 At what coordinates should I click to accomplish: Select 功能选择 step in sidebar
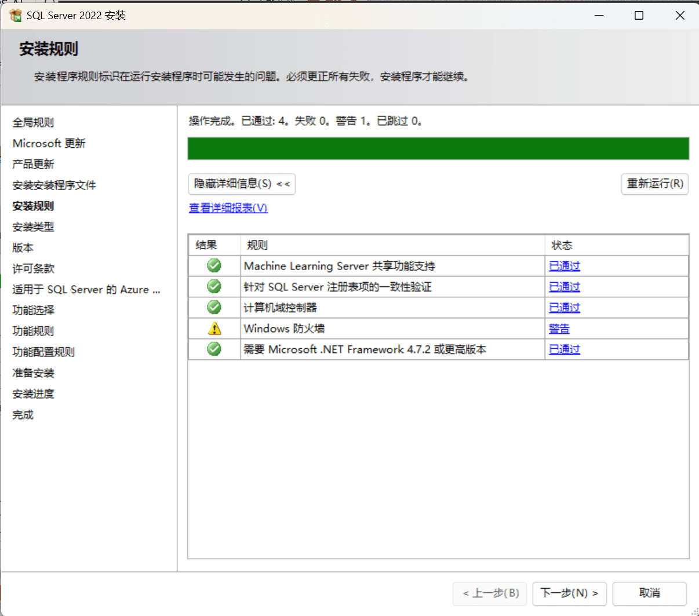[33, 310]
